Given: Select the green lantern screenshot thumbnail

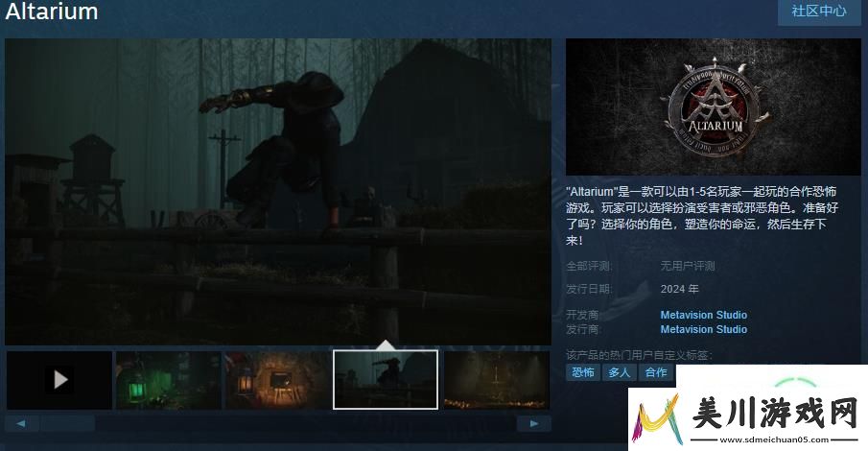Looking at the screenshot, I should [168, 380].
